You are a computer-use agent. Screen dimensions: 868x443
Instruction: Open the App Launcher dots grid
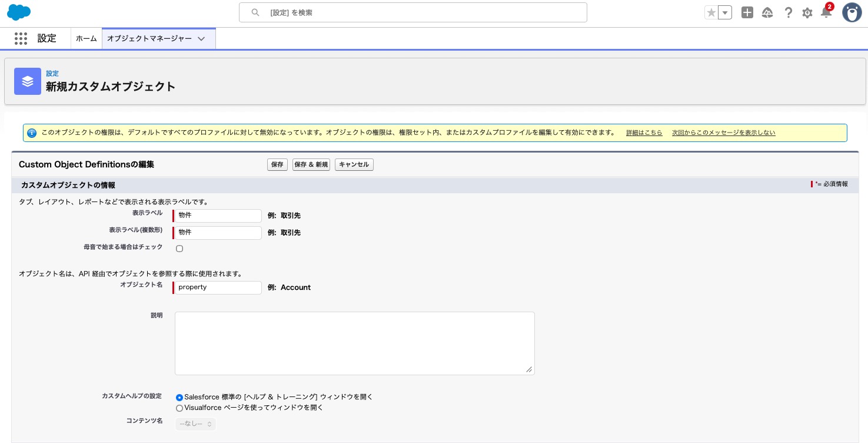(x=21, y=38)
